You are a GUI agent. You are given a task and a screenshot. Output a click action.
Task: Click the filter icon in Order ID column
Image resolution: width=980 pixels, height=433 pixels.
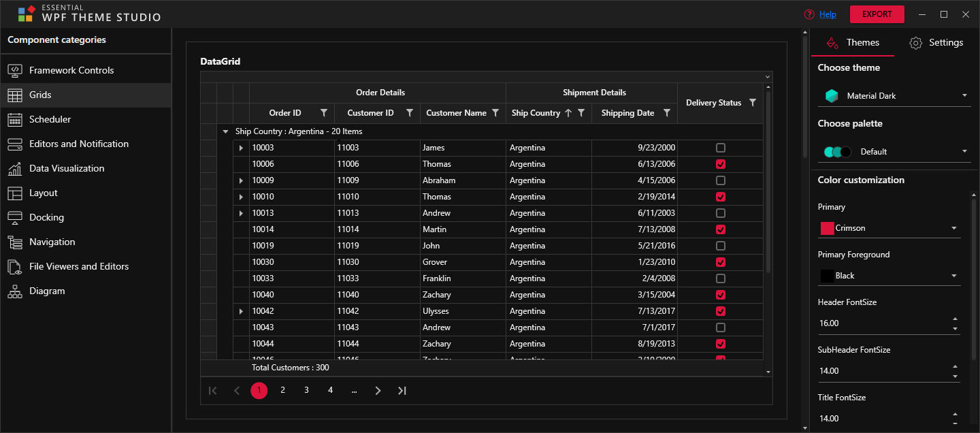324,113
